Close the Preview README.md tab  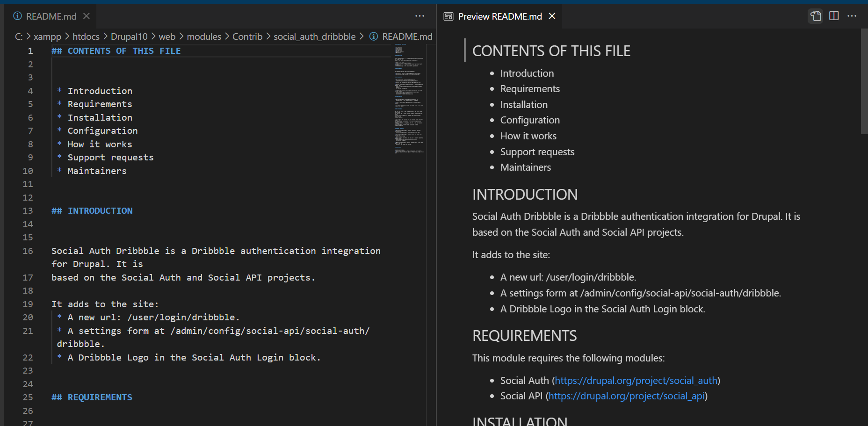[552, 16]
